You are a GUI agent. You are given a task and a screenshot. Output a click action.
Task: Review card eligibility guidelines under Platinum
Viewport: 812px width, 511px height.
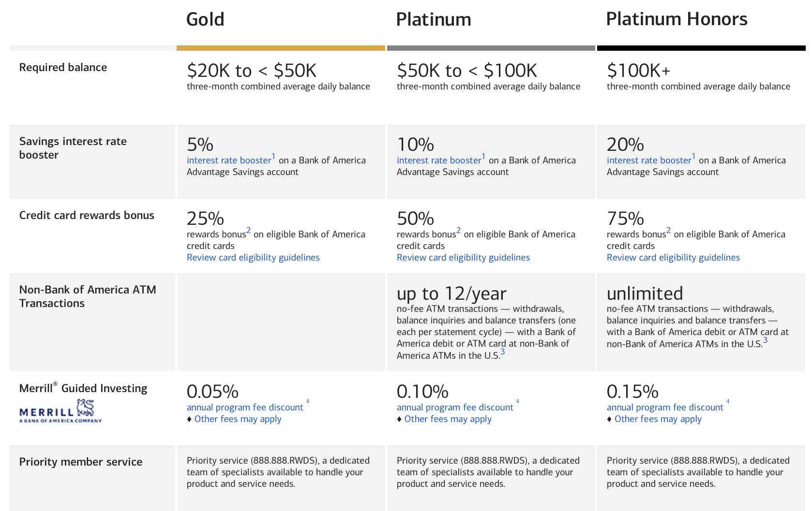tap(463, 258)
